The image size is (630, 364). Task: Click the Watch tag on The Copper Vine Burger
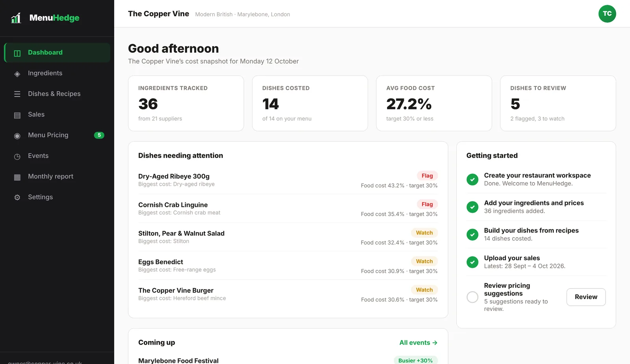pos(424,290)
